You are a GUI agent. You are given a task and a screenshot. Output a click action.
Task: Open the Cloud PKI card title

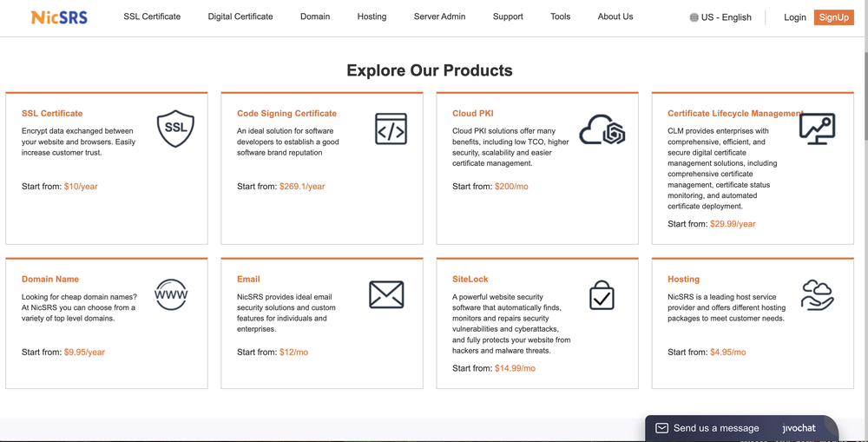(473, 114)
